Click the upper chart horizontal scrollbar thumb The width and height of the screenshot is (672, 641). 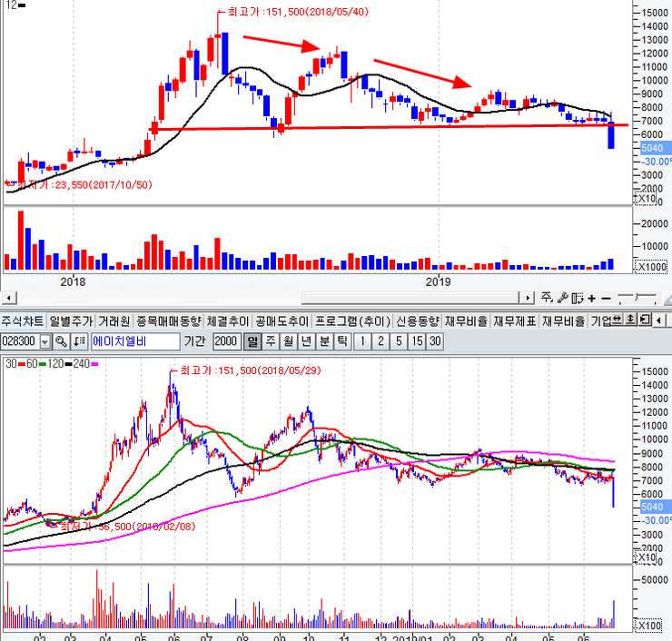point(410,298)
